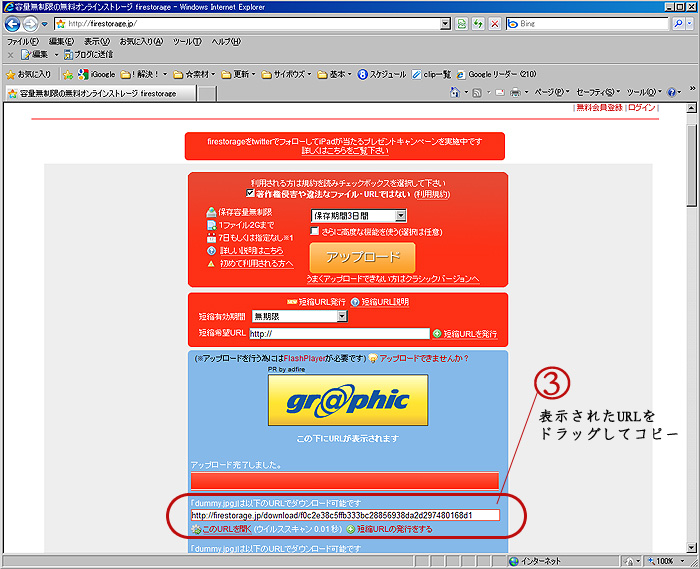The height and width of the screenshot is (569, 700).
Task: Click the Read mail icon in command bar
Action: (x=500, y=93)
